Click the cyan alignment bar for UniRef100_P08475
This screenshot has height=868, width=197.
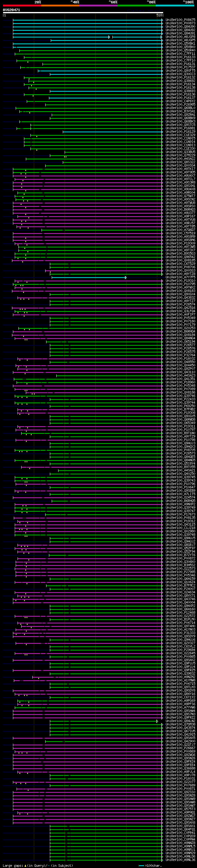pos(88,20)
